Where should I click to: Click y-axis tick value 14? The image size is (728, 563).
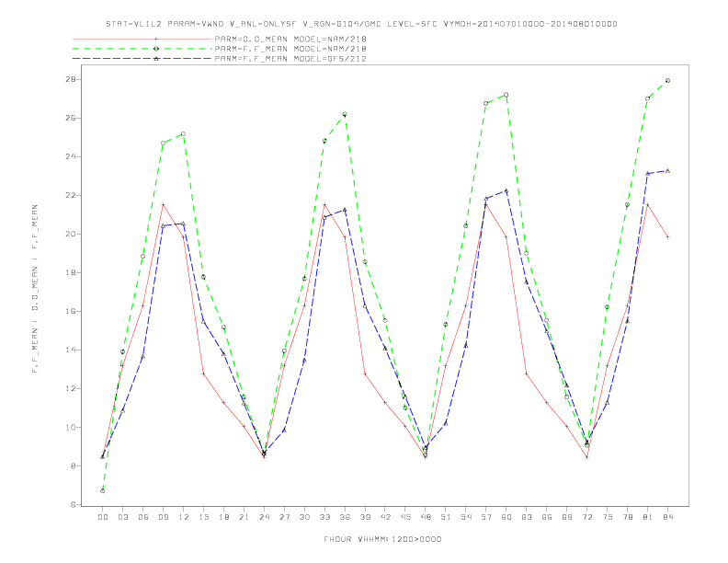click(71, 350)
